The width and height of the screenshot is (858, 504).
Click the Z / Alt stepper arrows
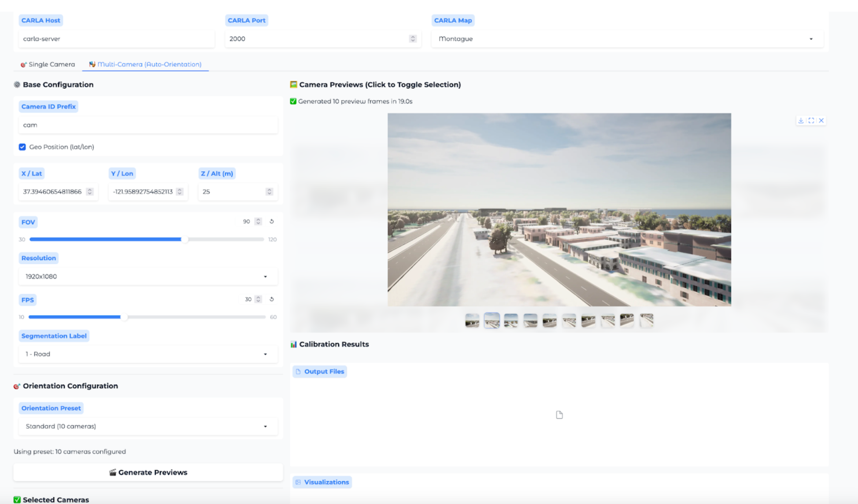269,191
